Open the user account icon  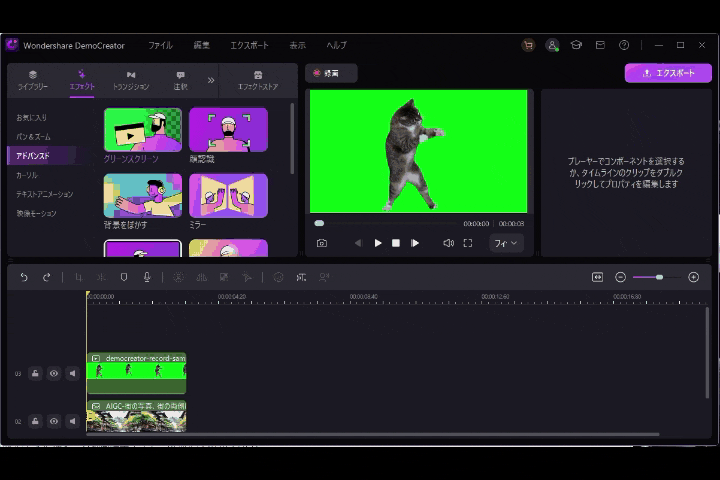552,45
